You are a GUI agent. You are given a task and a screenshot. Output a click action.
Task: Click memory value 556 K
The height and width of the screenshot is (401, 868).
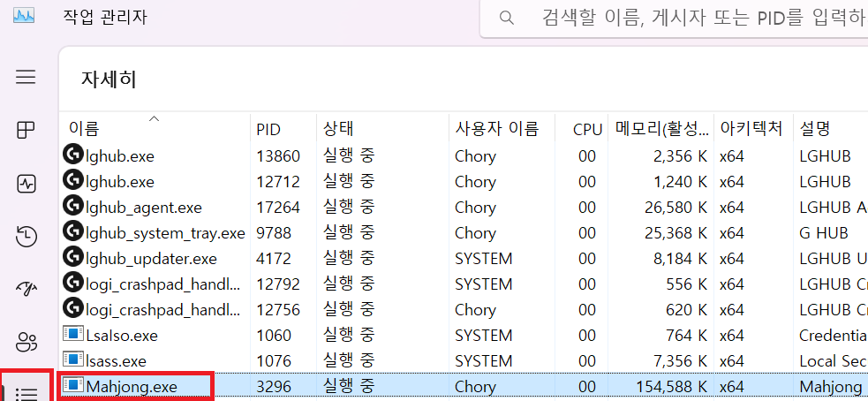(687, 284)
